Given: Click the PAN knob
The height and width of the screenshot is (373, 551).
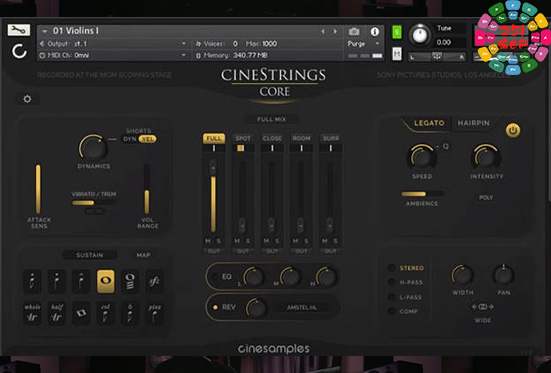Looking at the screenshot, I should pos(504,276).
